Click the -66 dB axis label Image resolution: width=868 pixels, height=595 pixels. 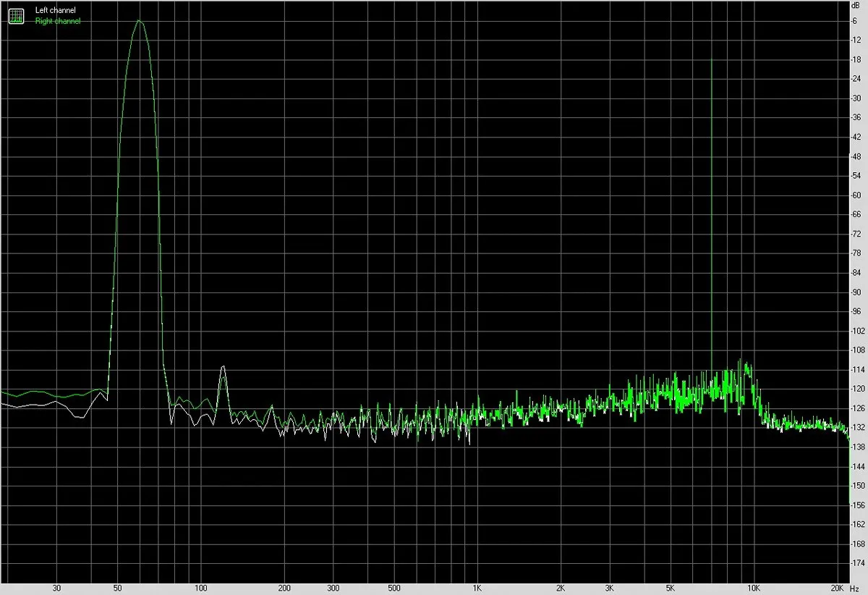[x=856, y=214]
